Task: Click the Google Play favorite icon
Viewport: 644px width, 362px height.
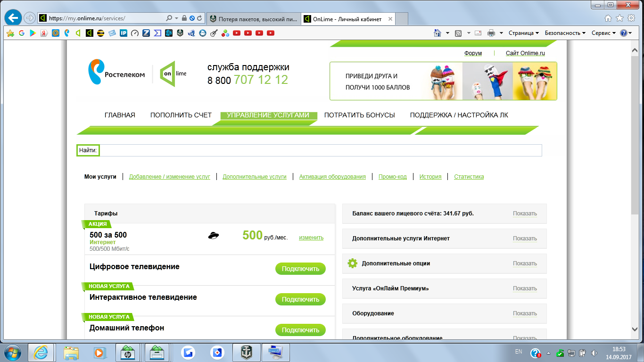Action: coord(33,33)
